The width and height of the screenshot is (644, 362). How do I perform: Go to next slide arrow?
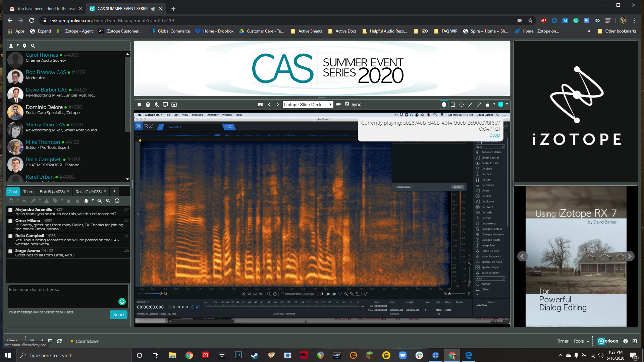coord(278,105)
